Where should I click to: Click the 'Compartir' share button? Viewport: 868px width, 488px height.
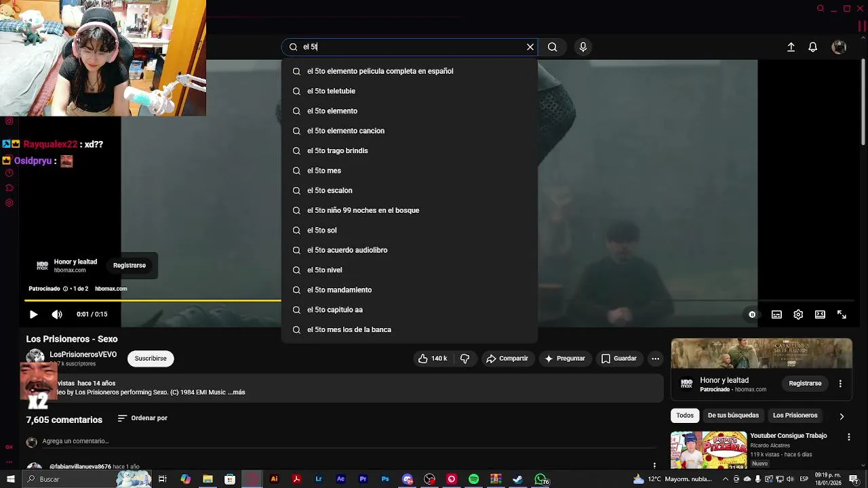[x=507, y=359]
